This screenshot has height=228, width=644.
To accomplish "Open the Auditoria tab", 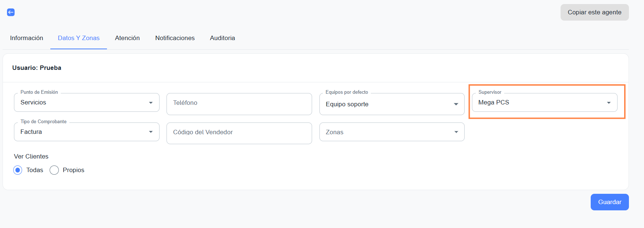I will (222, 38).
